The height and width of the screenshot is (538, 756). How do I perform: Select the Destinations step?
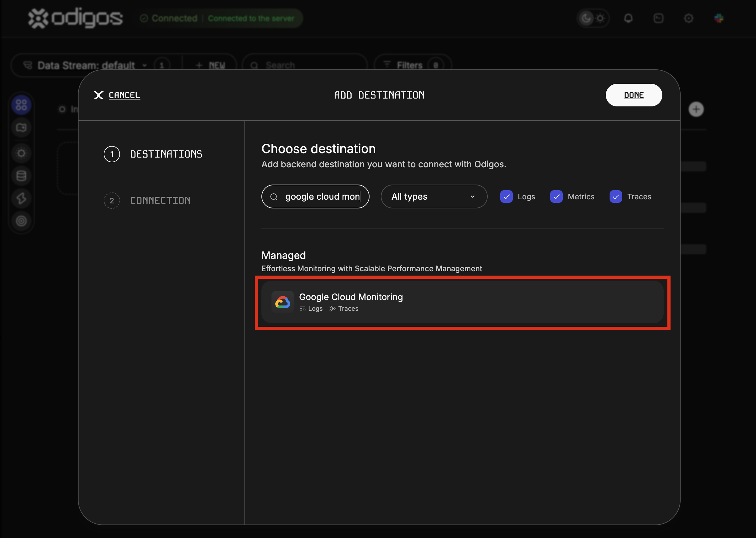[x=153, y=154]
